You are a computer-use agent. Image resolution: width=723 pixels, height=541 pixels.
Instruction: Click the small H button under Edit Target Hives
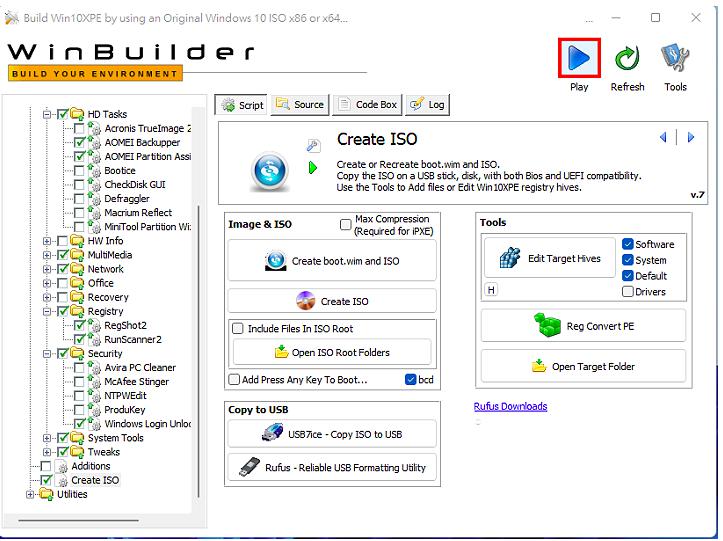click(491, 290)
